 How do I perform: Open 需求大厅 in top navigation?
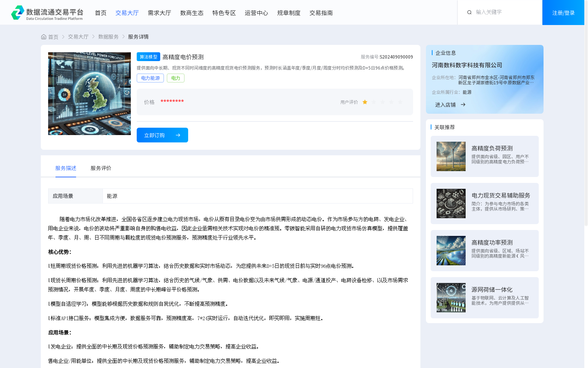click(x=159, y=13)
